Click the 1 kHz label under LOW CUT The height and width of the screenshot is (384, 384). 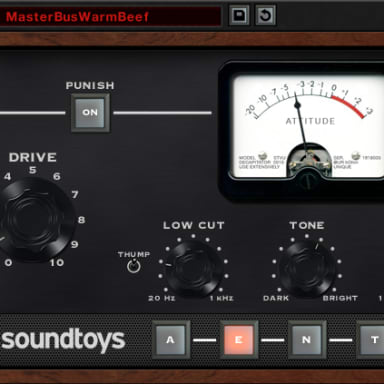point(222,298)
